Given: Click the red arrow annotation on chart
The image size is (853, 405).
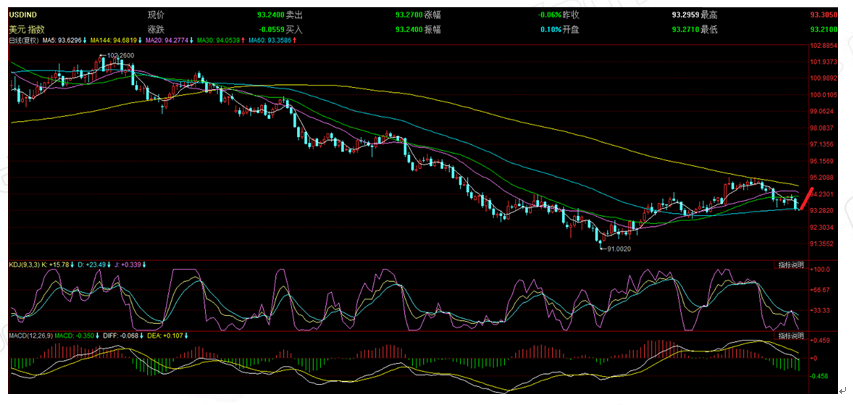Looking at the screenshot, I should click(803, 196).
